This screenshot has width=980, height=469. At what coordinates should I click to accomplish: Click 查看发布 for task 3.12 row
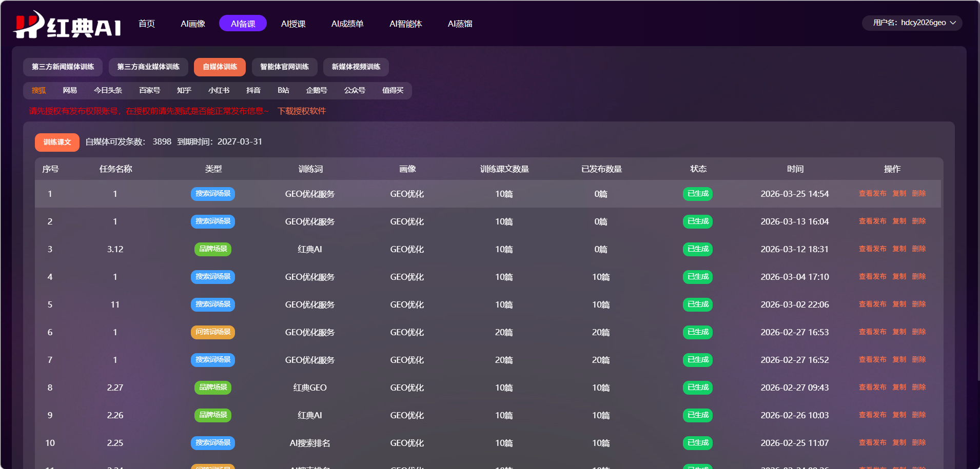[x=872, y=249]
